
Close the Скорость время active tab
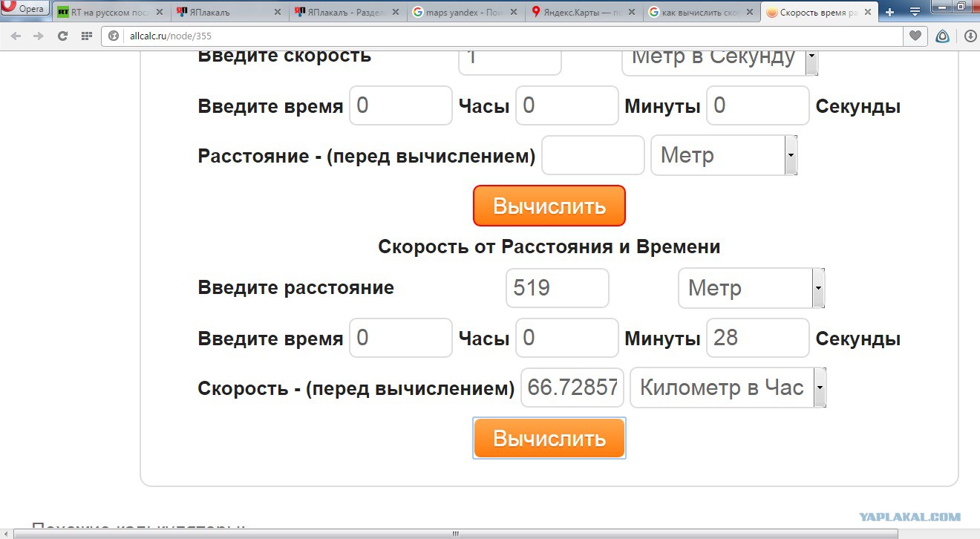pyautogui.click(x=867, y=12)
